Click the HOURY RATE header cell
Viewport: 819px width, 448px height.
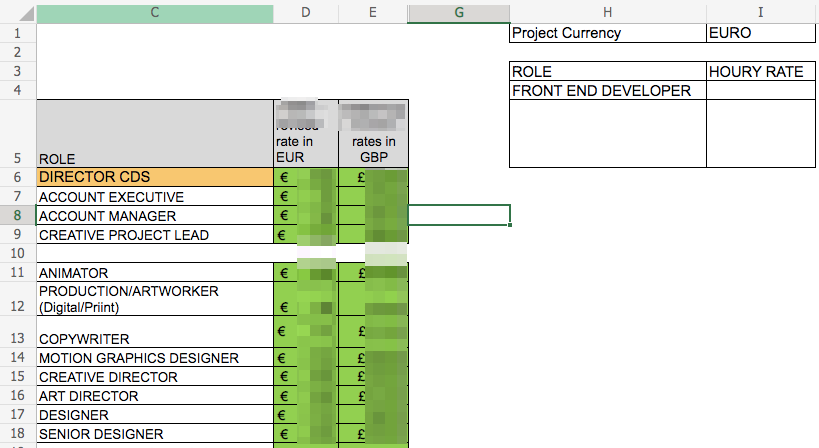coord(760,72)
